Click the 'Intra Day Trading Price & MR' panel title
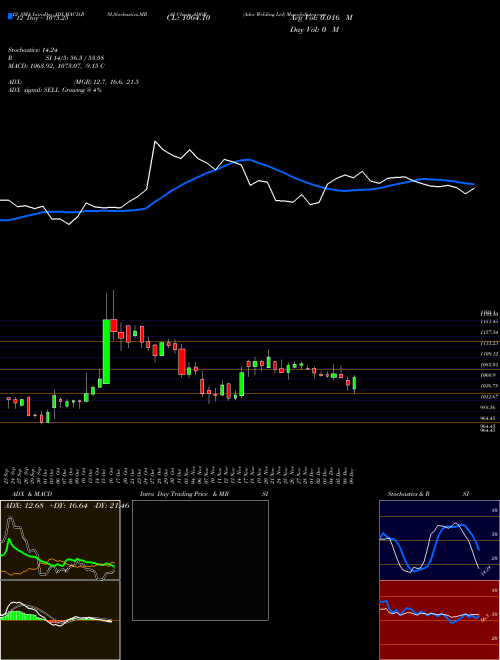500x660 pixels. [x=185, y=494]
